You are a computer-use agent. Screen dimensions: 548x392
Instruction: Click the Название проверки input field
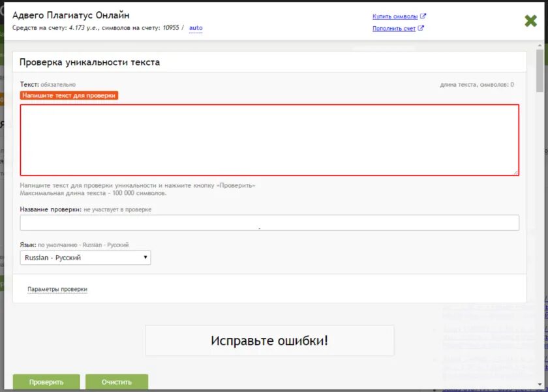(269, 222)
